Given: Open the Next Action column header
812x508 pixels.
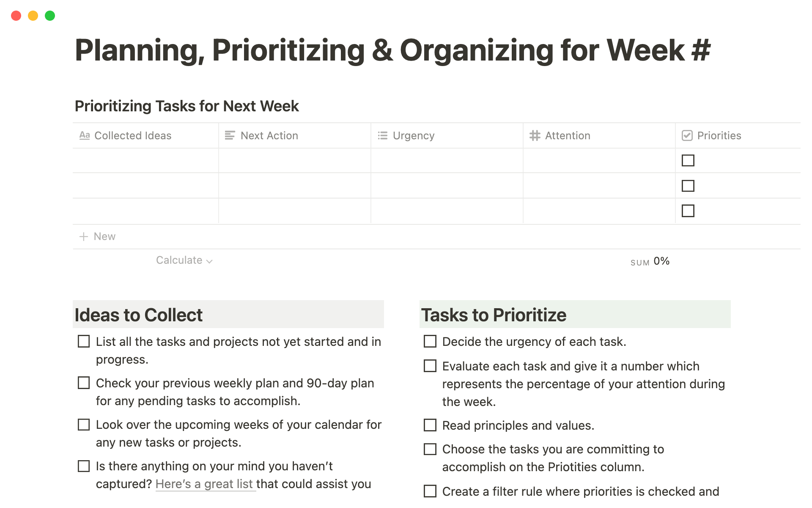Looking at the screenshot, I should click(x=269, y=135).
